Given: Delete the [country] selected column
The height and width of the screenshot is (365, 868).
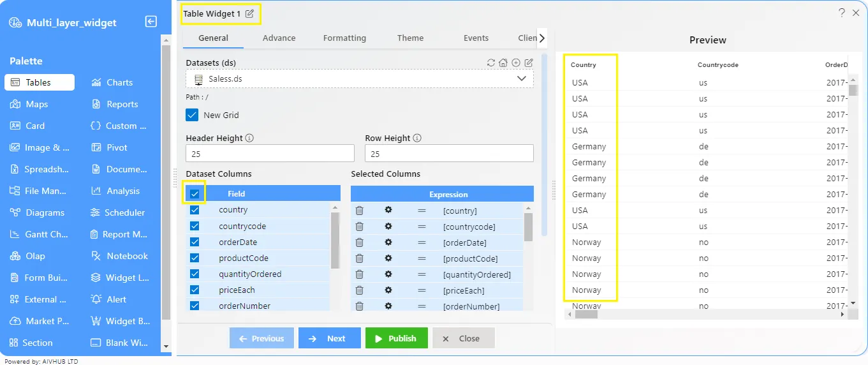Looking at the screenshot, I should 360,210.
